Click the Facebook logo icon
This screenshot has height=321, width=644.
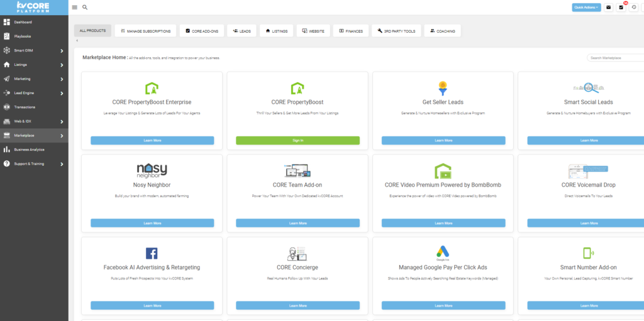point(152,253)
